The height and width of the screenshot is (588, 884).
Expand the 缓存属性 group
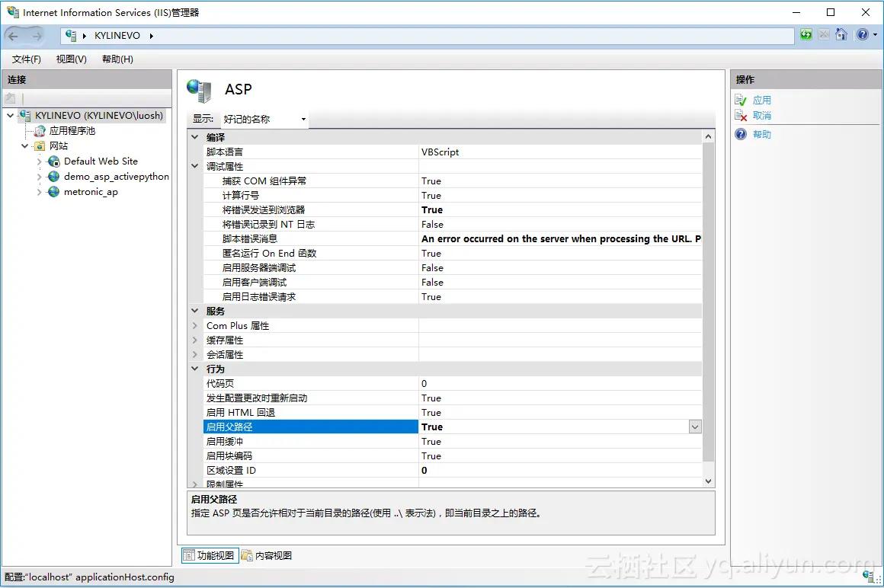tap(194, 340)
